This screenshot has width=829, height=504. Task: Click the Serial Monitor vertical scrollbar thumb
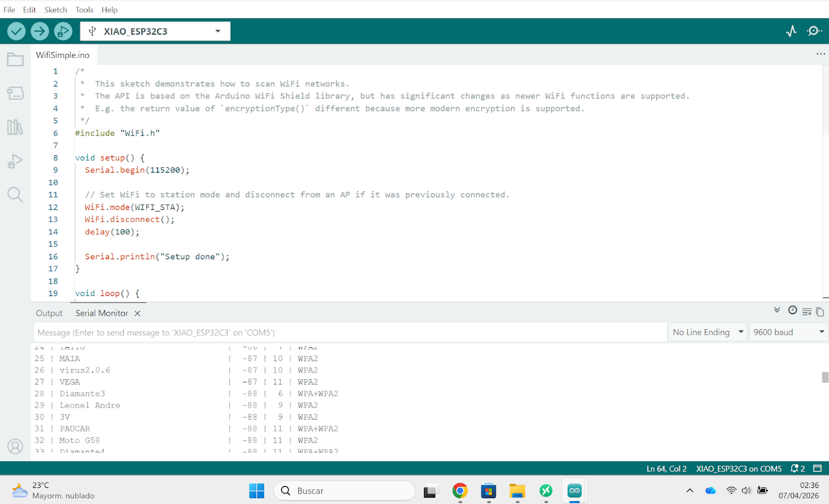point(825,378)
